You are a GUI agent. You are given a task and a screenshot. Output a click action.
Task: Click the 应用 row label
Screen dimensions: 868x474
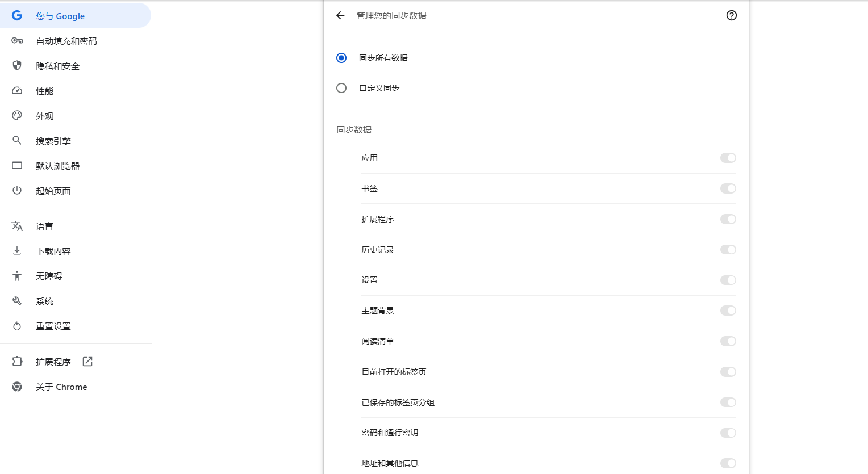pos(370,158)
